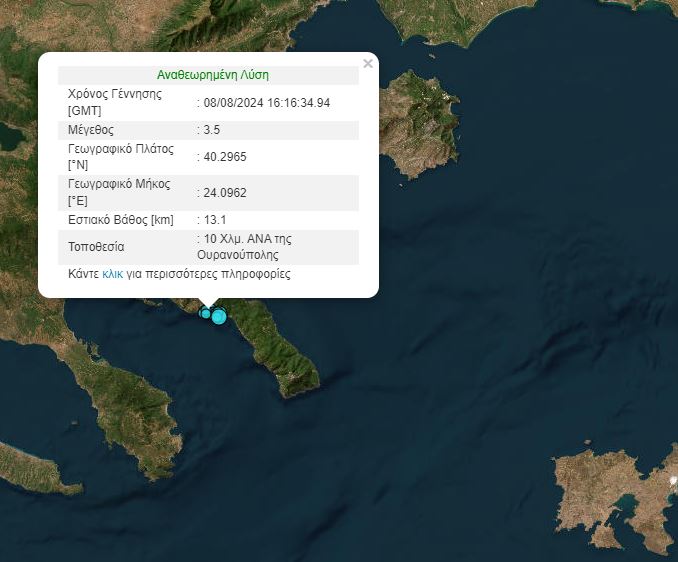Click the Χρόνος Γέννησης [GMT] label
Screen dimensions: 678x562
[x=114, y=102]
